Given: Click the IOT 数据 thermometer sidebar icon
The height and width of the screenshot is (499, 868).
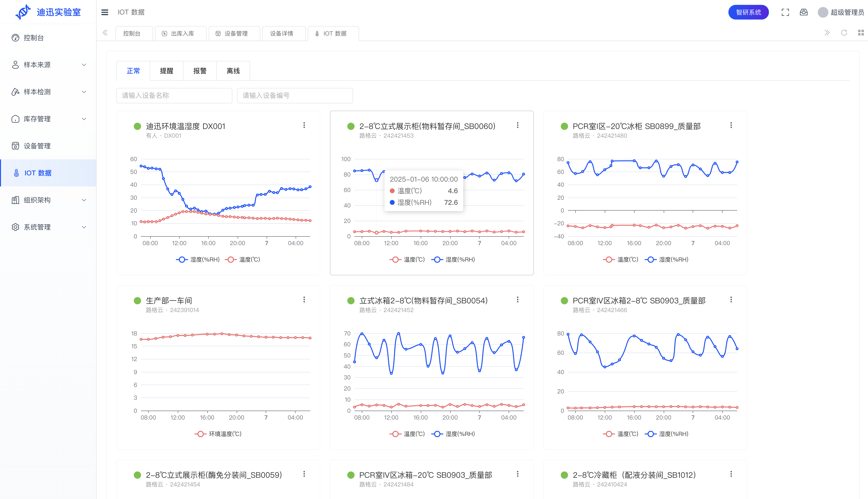Looking at the screenshot, I should pos(16,173).
